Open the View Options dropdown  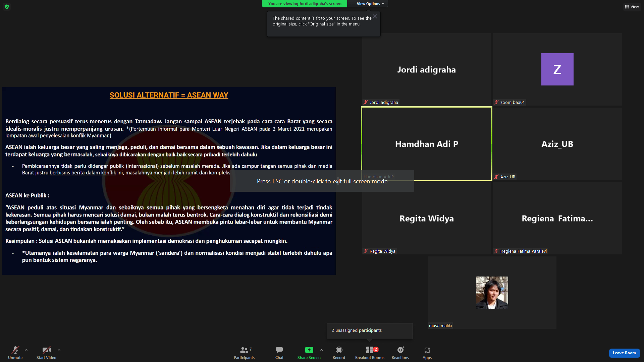[x=370, y=4]
